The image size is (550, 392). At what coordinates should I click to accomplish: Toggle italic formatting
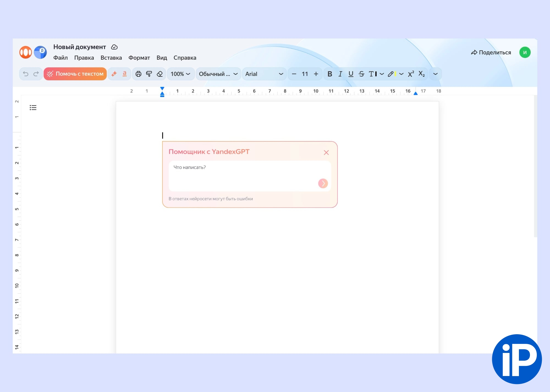coord(340,74)
